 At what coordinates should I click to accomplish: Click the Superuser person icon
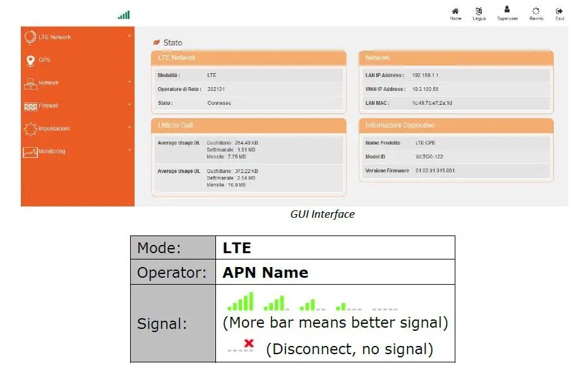click(507, 11)
